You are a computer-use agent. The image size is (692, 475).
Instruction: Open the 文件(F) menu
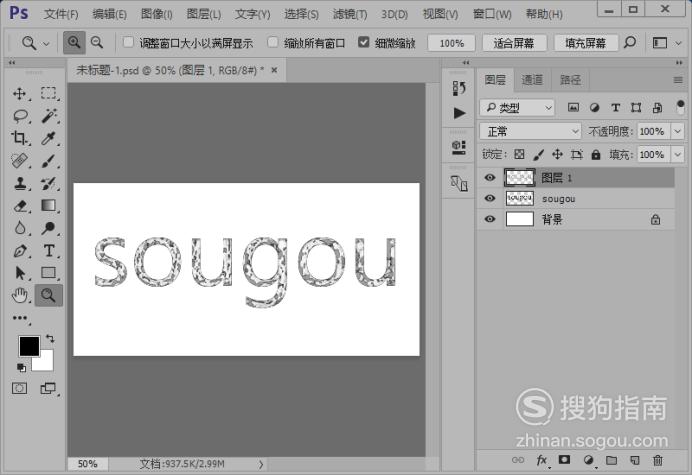(61, 14)
